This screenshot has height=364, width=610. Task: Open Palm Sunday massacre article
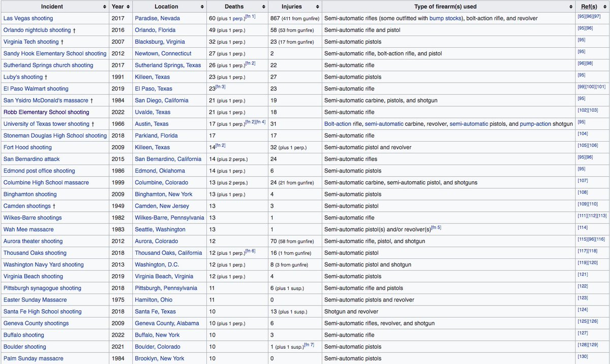click(x=34, y=358)
